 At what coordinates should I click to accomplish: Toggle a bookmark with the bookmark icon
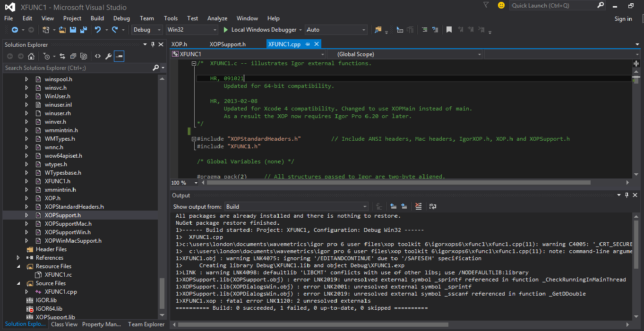coord(449,30)
